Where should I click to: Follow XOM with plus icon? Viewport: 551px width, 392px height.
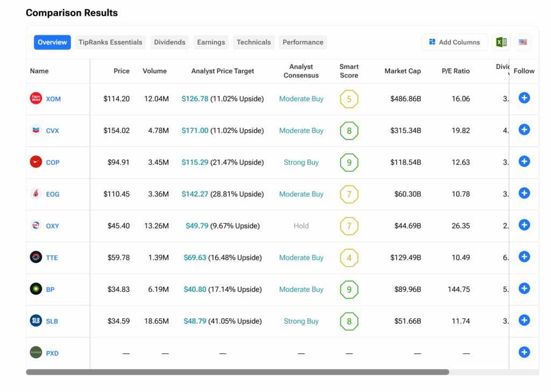coord(524,98)
